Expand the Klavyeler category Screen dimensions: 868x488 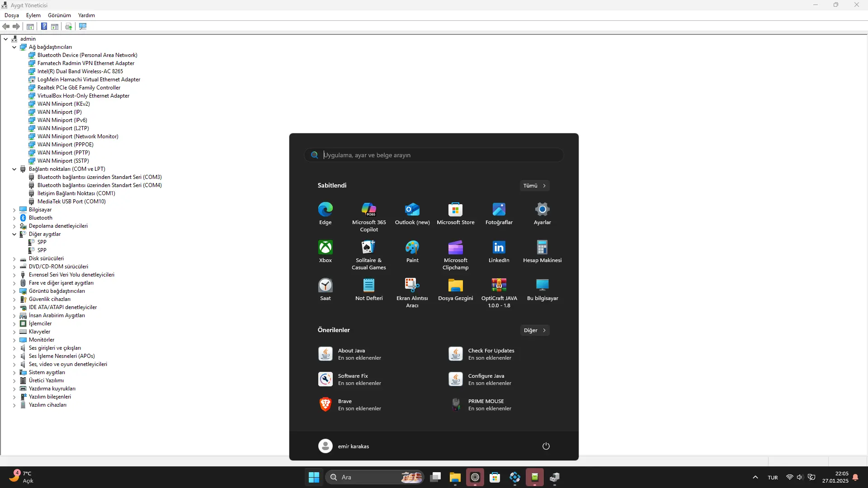pyautogui.click(x=14, y=332)
